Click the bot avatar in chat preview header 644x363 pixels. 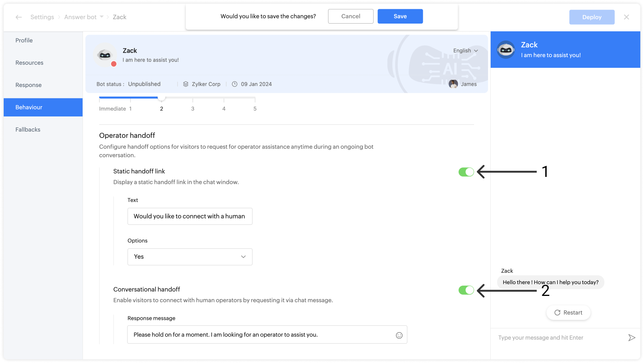pos(506,50)
